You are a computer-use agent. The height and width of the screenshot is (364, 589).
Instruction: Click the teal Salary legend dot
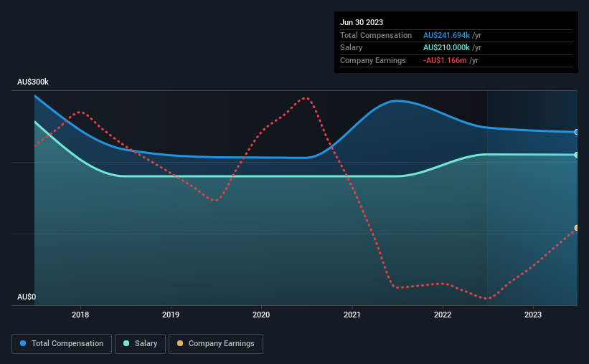click(x=126, y=343)
